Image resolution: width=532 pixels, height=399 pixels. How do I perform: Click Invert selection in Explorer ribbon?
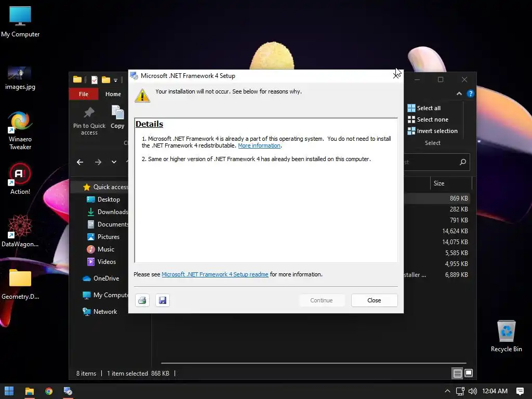click(x=433, y=131)
